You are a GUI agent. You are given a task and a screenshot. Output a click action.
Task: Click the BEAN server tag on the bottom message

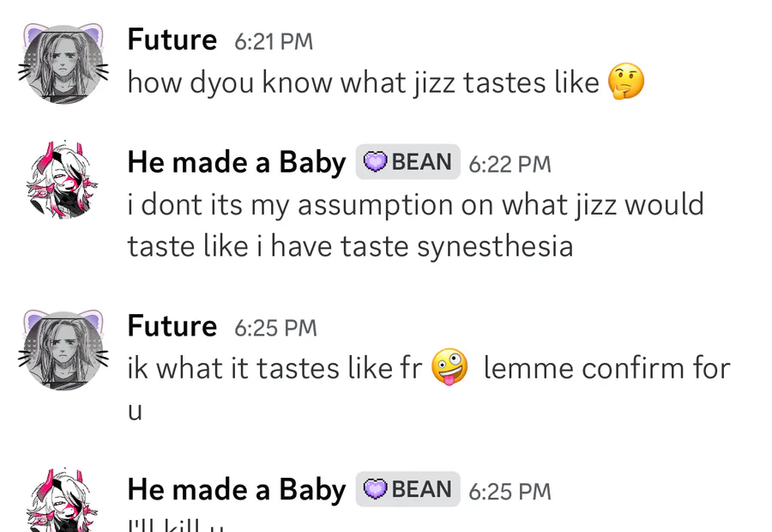coord(408,490)
